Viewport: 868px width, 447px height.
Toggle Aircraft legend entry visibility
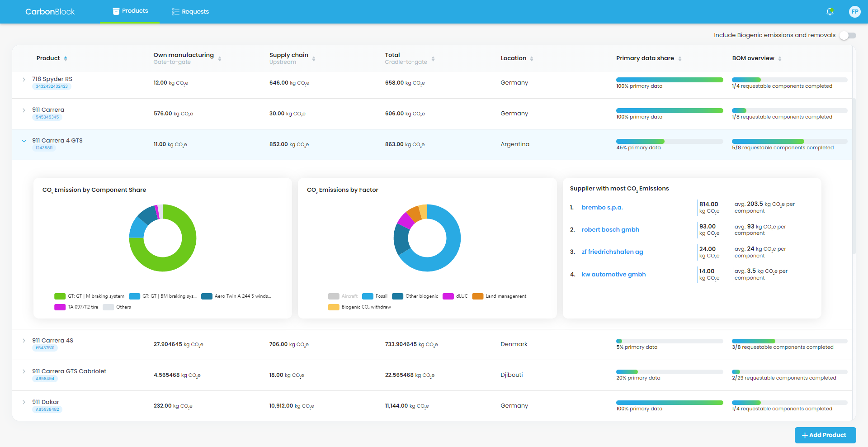click(x=343, y=296)
